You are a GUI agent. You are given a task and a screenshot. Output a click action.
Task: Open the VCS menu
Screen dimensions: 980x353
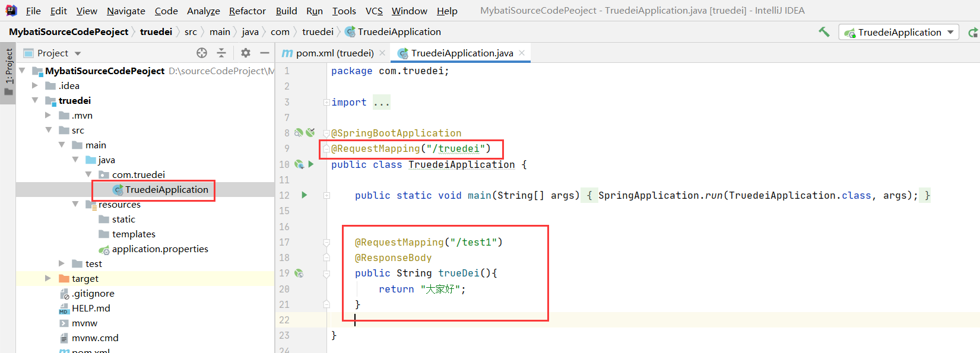pos(374,11)
